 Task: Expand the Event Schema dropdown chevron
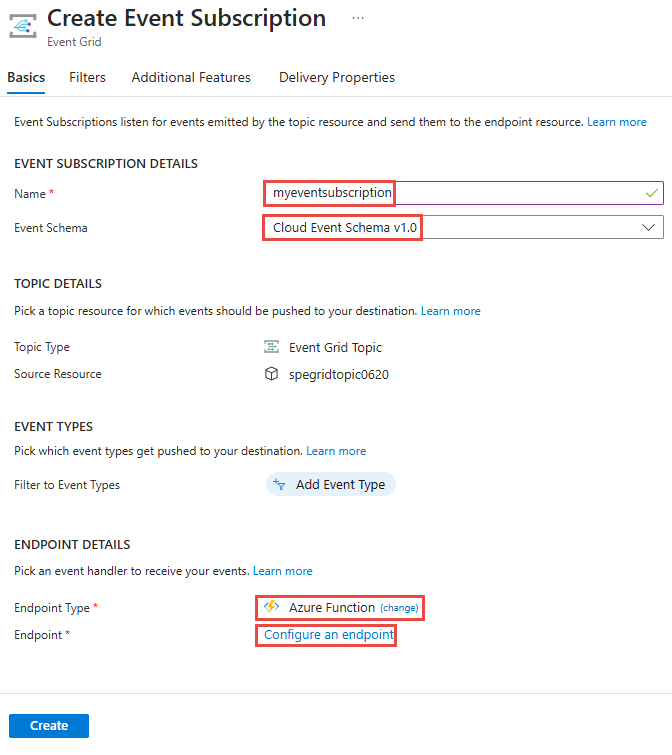[x=648, y=227]
